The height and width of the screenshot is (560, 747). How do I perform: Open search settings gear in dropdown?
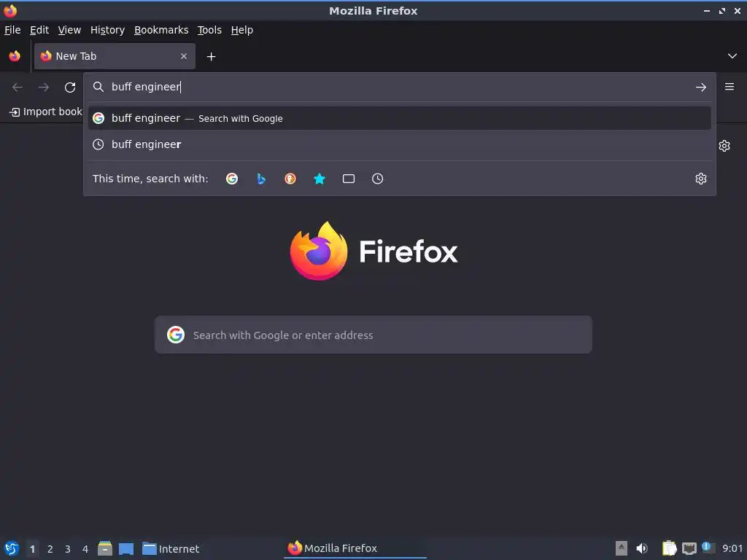pyautogui.click(x=701, y=179)
